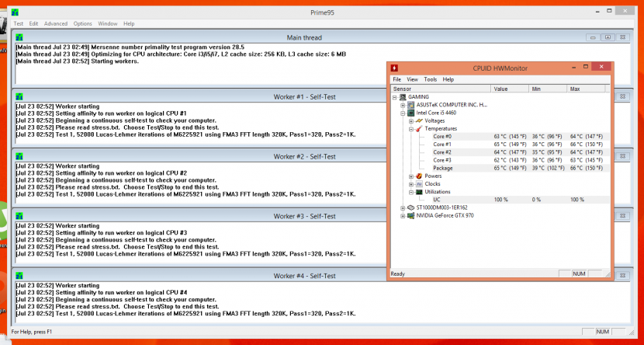This screenshot has width=644, height=345.
Task: Click the Worker #1 - Self-Test title bar
Action: point(304,97)
